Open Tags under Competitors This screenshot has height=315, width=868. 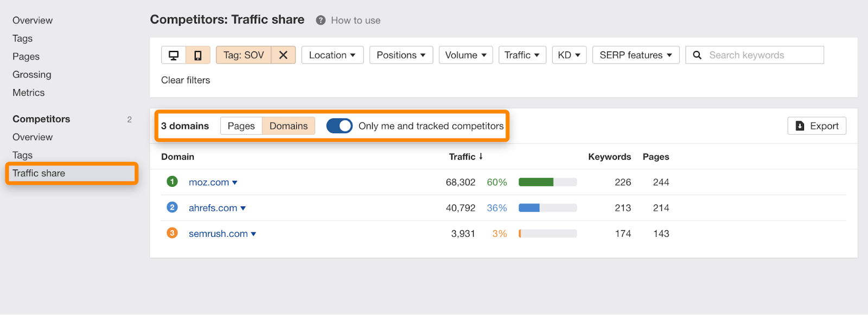tap(23, 155)
